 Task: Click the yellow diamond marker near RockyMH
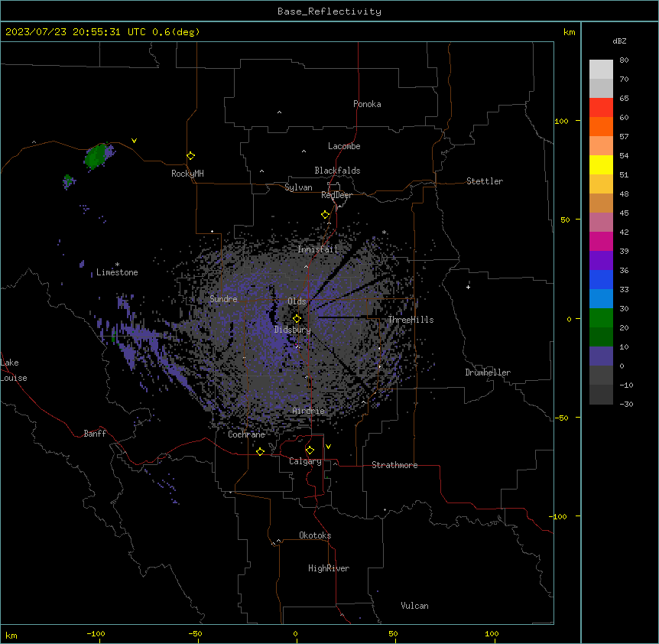point(190,156)
